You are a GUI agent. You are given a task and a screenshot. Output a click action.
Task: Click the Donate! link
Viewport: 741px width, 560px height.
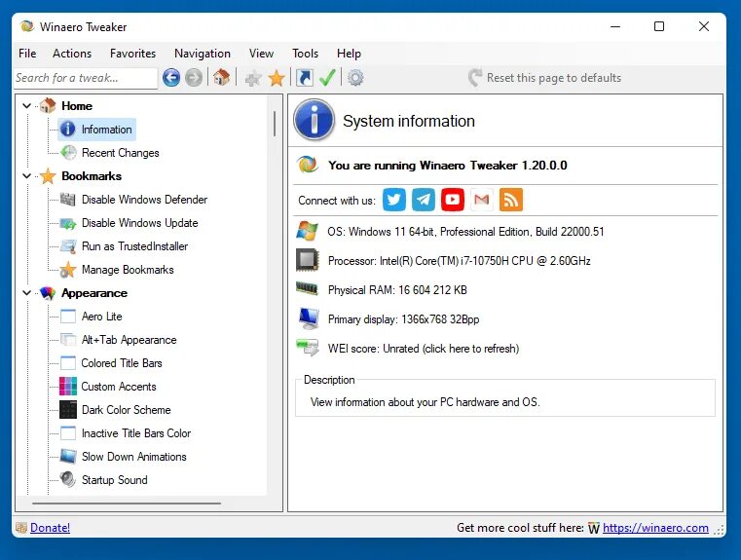[50, 528]
